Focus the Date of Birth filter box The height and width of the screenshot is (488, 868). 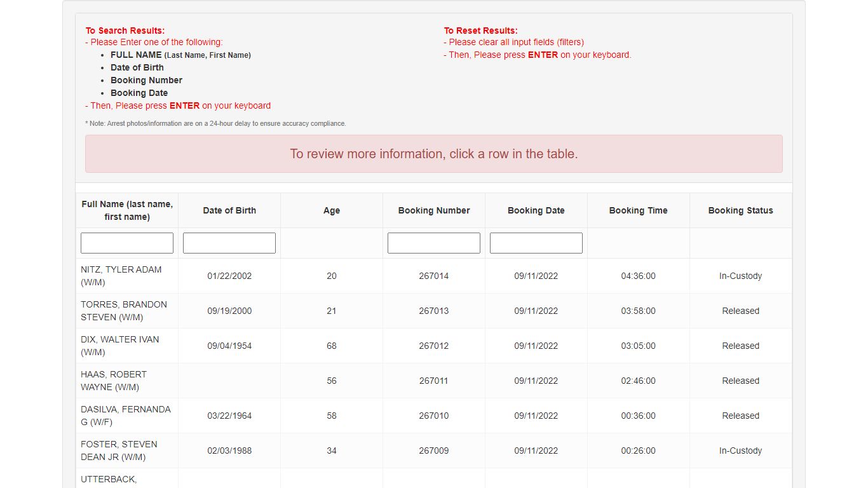pos(229,243)
